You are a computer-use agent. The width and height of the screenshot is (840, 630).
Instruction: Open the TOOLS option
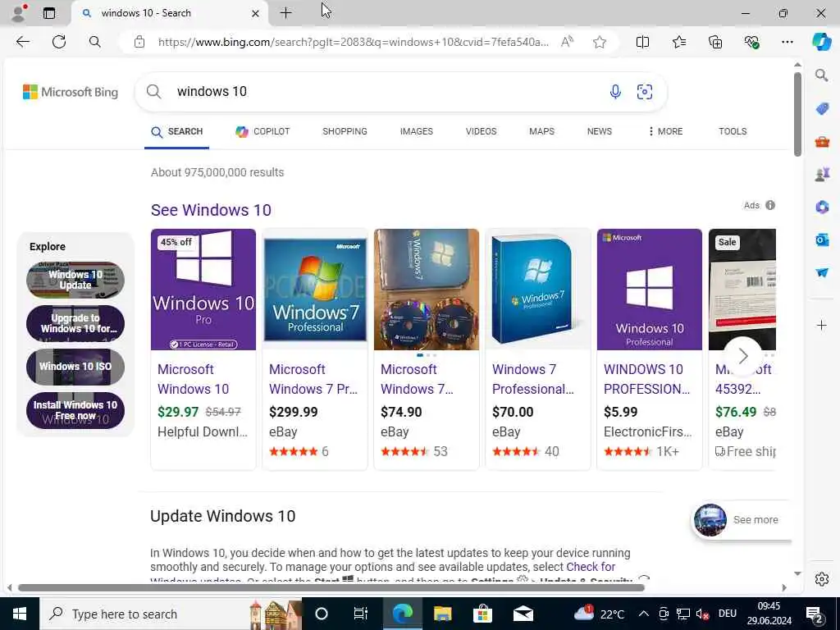click(733, 131)
